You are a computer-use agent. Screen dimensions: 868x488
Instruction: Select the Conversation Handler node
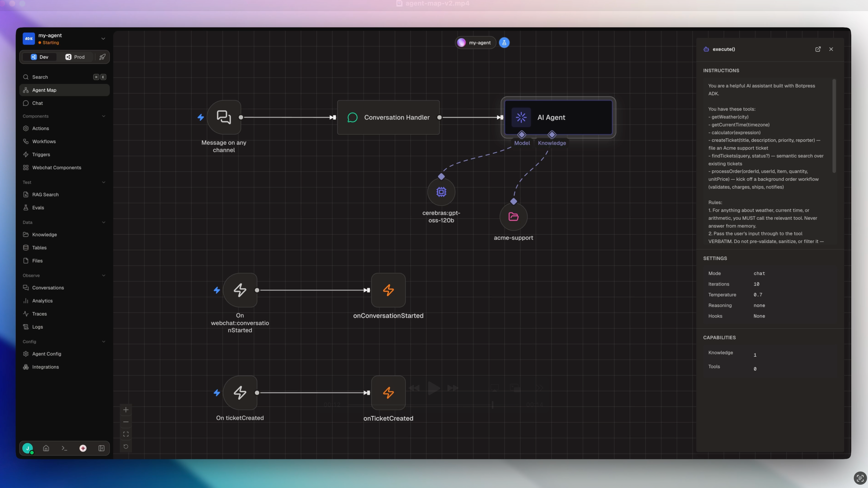tap(388, 117)
